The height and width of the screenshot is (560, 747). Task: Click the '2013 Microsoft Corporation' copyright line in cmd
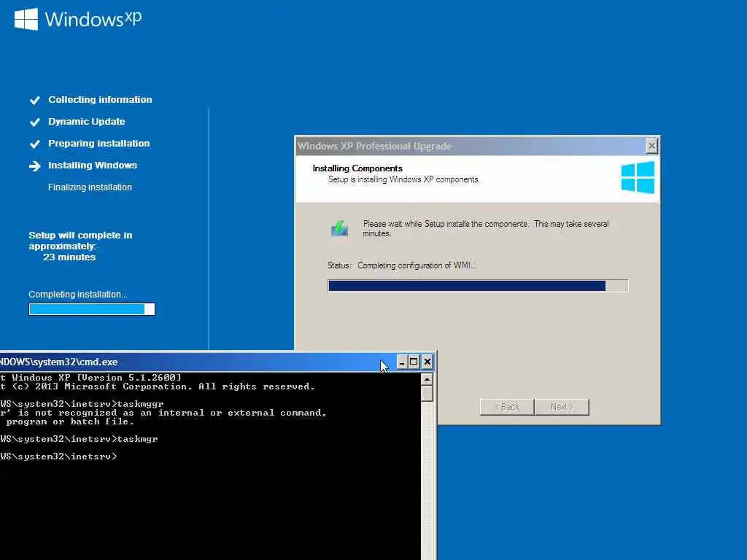point(158,386)
